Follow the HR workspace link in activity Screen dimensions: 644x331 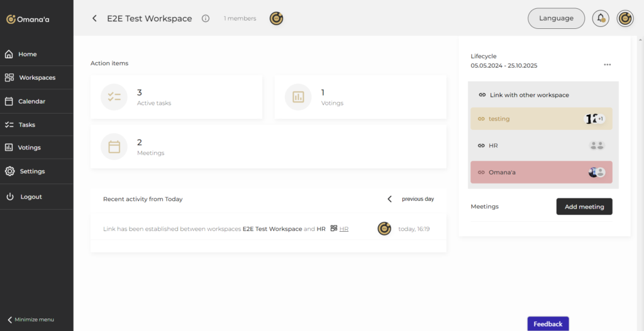(344, 229)
